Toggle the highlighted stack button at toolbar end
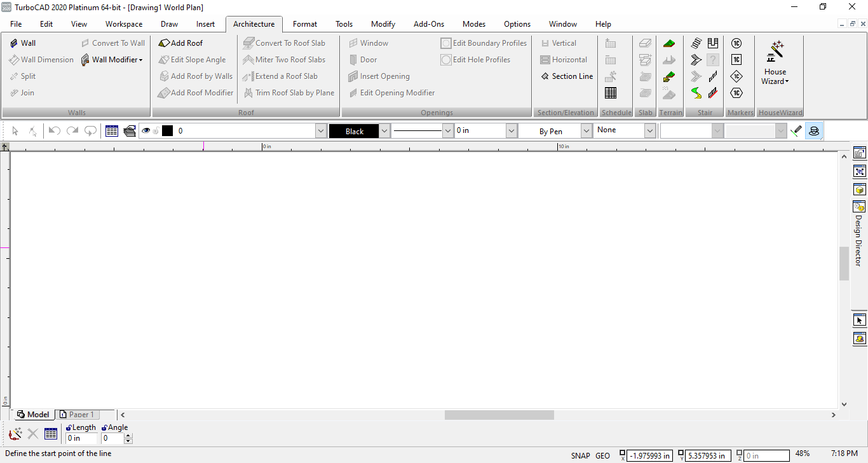Screen dimensions: 868x463 [x=814, y=131]
